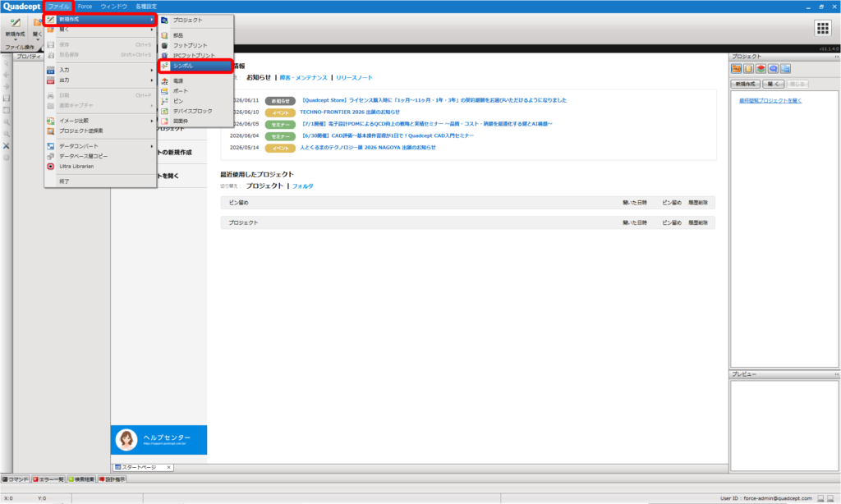Click the chat bubble icon in the Project panel

point(773,69)
